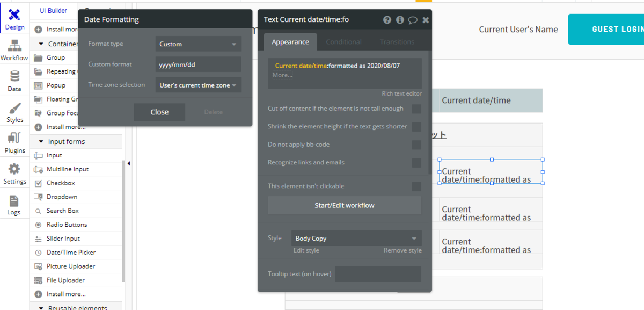The height and width of the screenshot is (310, 644).
Task: Click the comment bubble icon in the Text editor
Action: point(413,20)
